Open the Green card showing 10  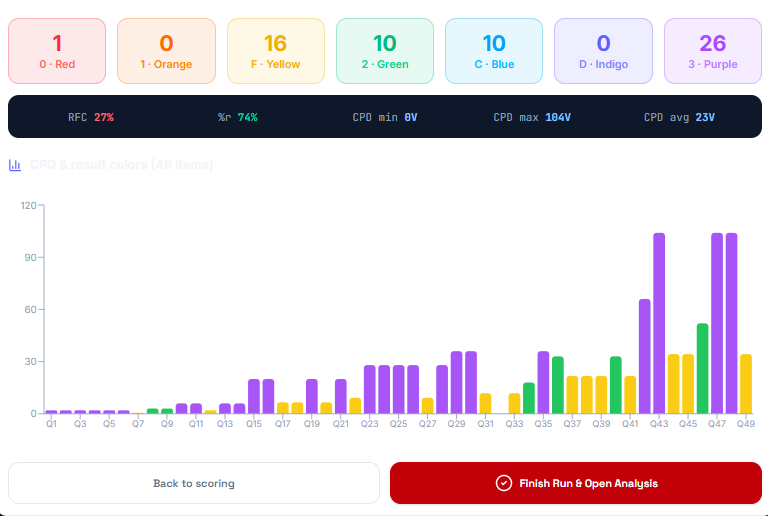click(384, 51)
